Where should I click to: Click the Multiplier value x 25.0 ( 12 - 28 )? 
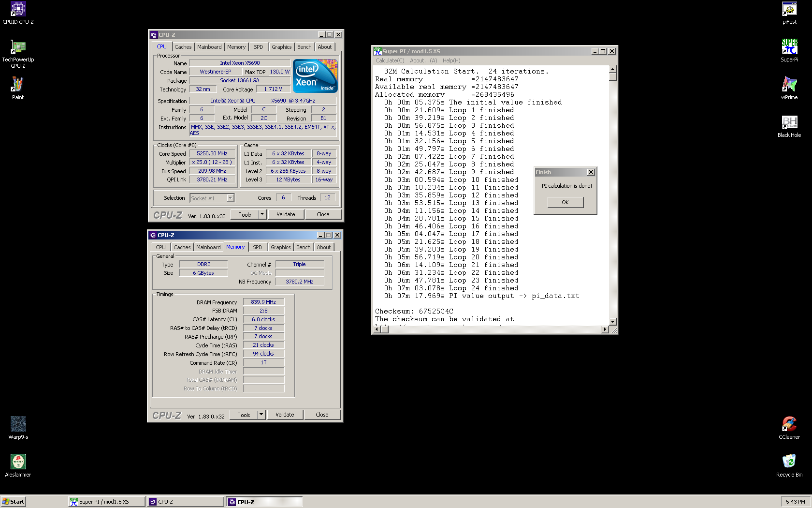(x=212, y=162)
